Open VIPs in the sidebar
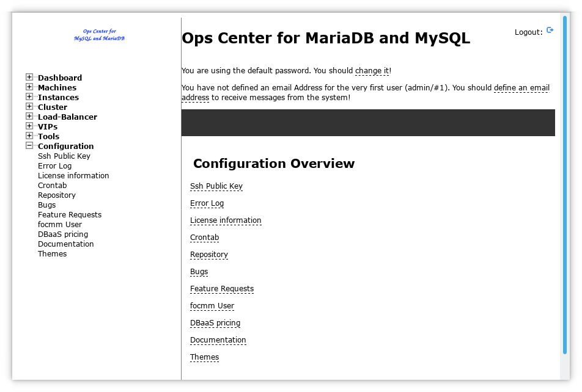Viewport: 582px width, 392px height. coord(48,126)
